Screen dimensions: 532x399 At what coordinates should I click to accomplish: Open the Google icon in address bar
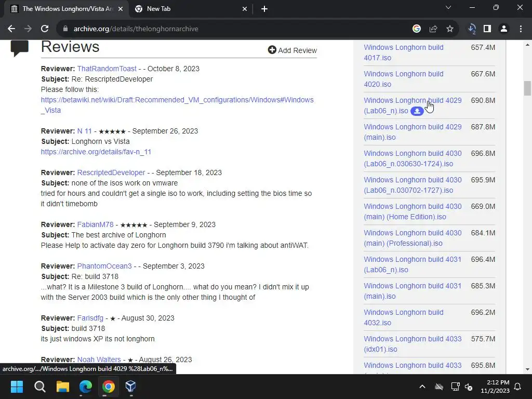pos(417,29)
